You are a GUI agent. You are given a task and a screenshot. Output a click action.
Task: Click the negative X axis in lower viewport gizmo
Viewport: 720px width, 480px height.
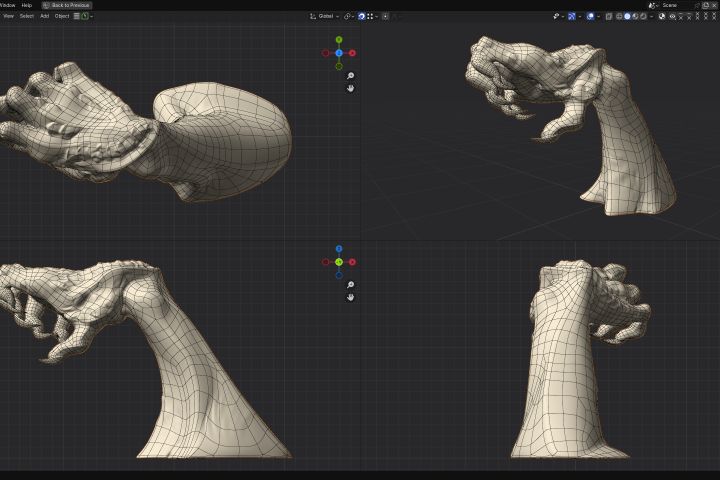coord(326,262)
